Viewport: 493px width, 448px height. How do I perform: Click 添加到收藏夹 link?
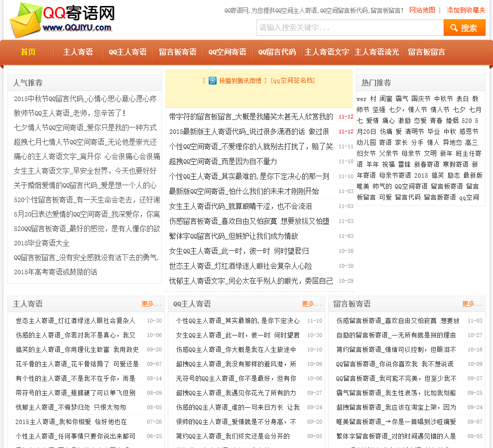pos(466,10)
